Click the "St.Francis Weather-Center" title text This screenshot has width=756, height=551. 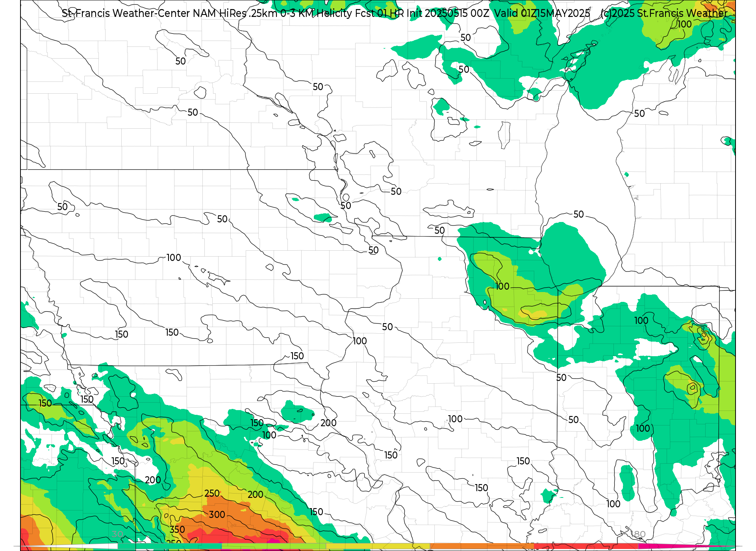point(126,13)
